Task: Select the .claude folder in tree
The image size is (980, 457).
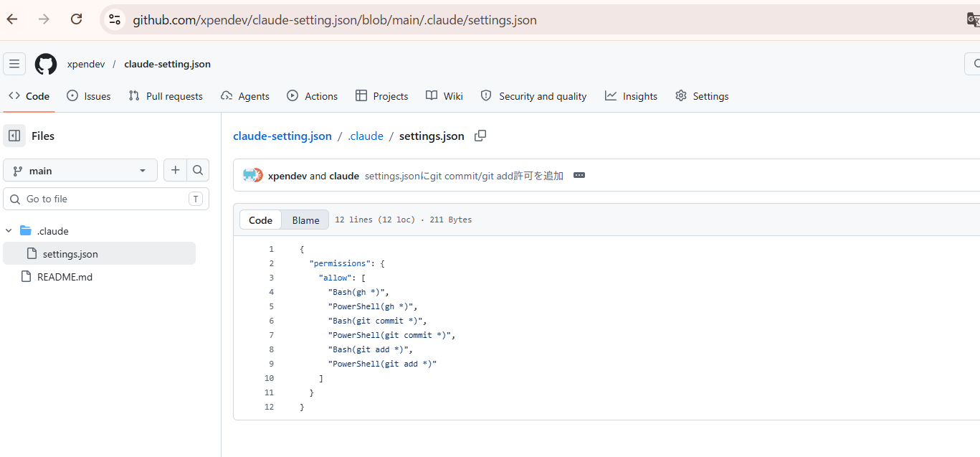Action: click(x=52, y=231)
